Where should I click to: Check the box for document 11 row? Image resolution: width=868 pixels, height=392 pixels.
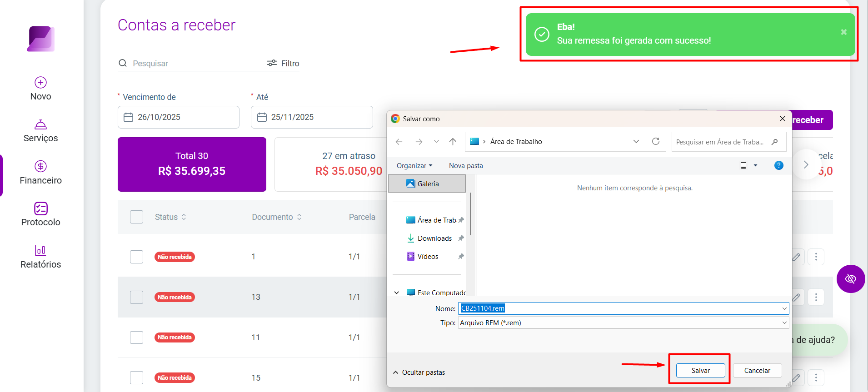(x=136, y=337)
